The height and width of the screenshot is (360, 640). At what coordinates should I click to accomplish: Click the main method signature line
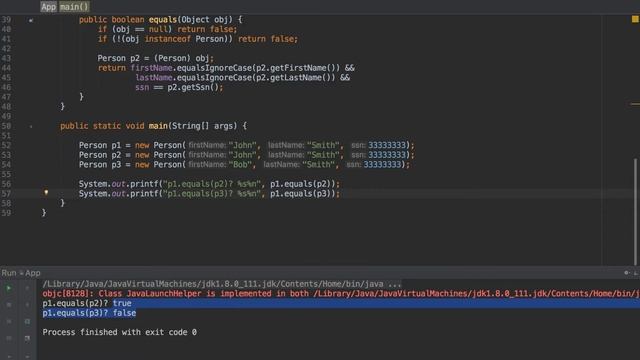[153, 126]
